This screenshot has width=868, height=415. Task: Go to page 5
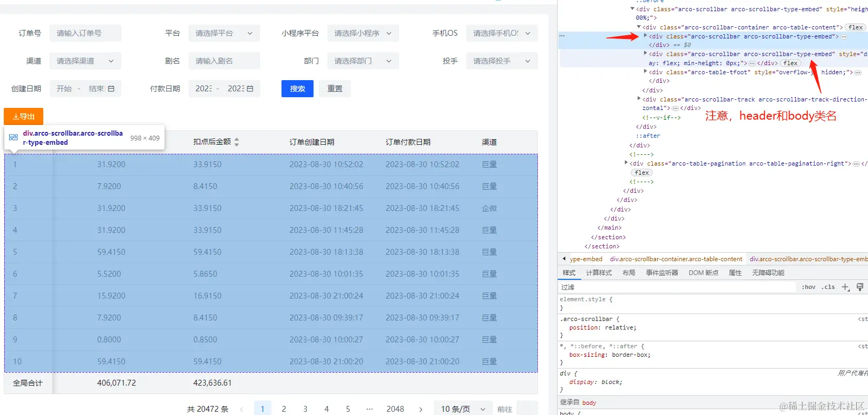point(348,409)
